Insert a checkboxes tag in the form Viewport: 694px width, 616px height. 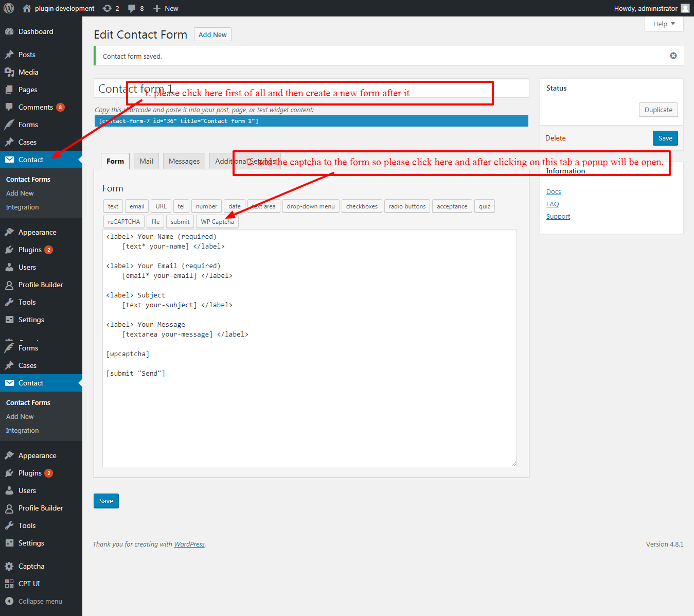(361, 206)
